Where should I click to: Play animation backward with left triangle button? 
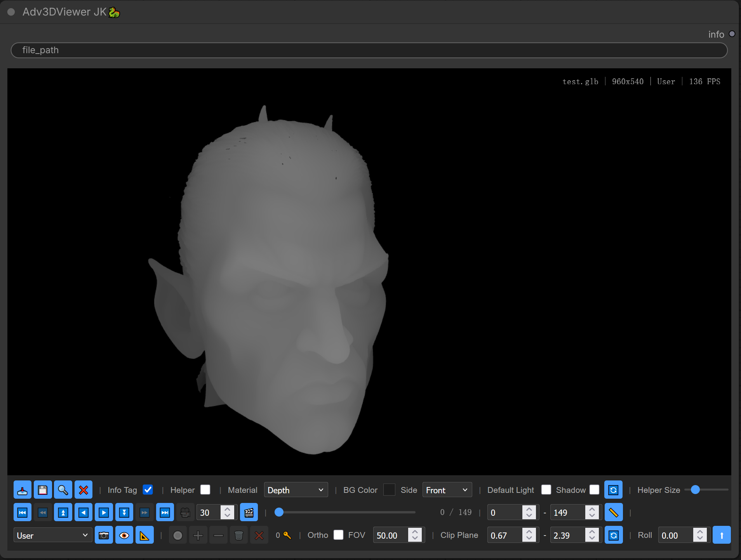click(x=83, y=512)
